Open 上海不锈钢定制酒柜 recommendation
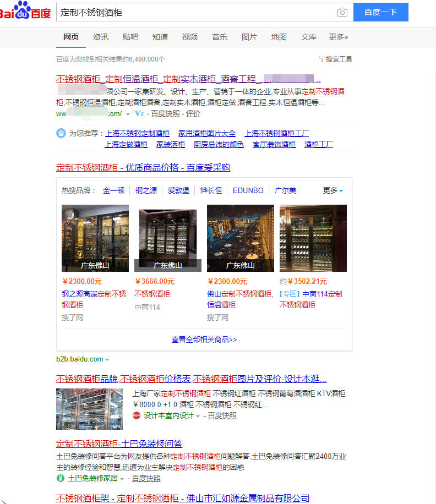 (x=137, y=133)
